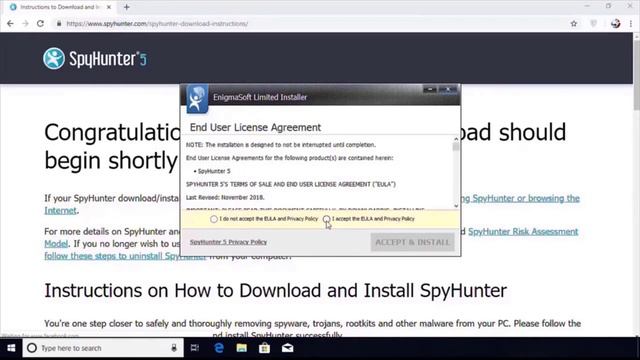Select I accept the EULA and Privacy Policy
Screen dimensions: 640x360
327,219
